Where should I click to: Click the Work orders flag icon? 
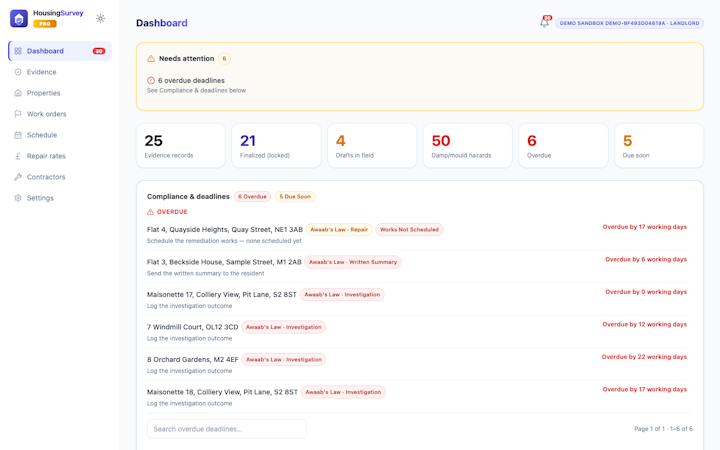[x=18, y=114]
